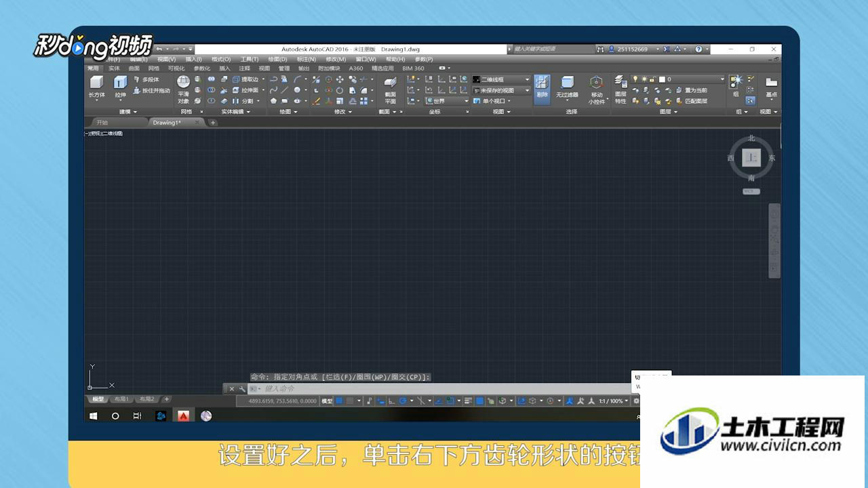The image size is (868, 488).
Task: Toggle snap mode in status bar
Action: pos(350,401)
